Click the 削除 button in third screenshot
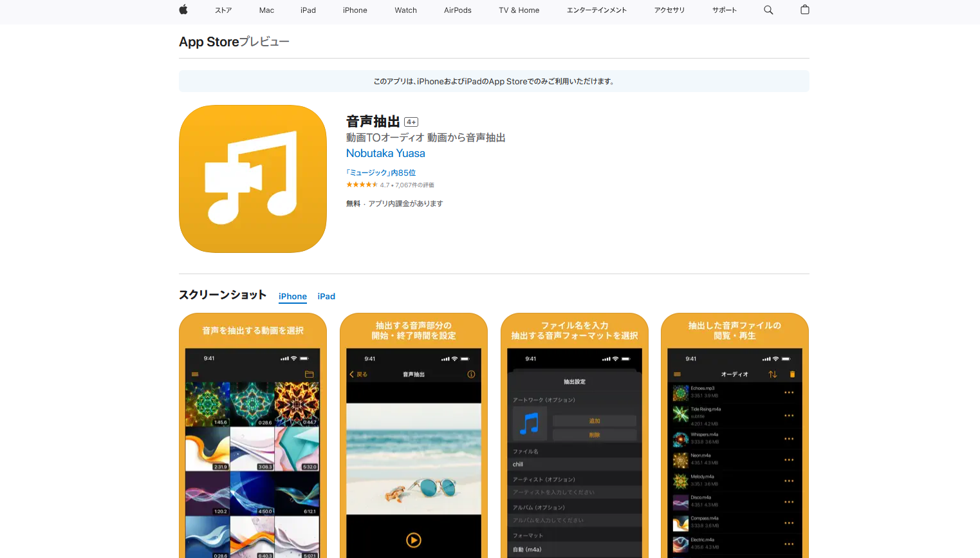 (595, 435)
